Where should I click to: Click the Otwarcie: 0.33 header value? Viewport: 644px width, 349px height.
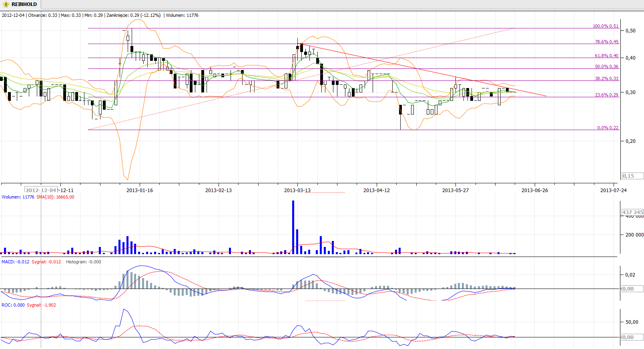(43, 15)
